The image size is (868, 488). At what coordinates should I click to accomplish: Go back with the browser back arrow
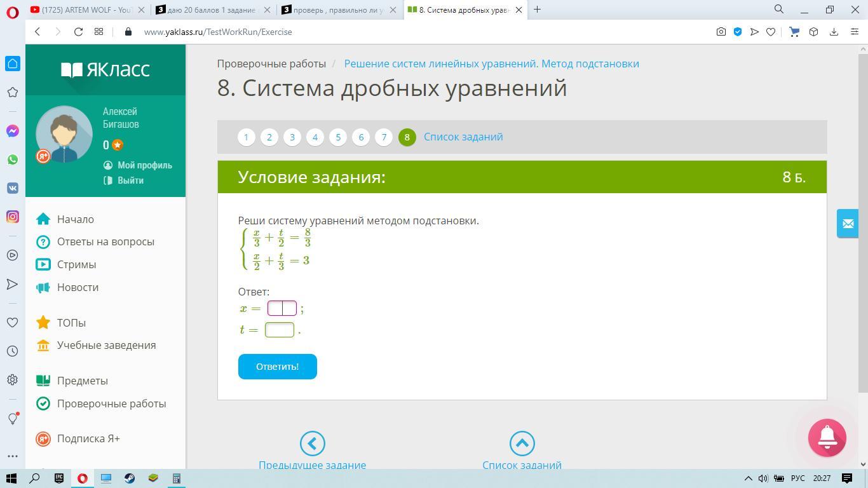click(x=37, y=32)
